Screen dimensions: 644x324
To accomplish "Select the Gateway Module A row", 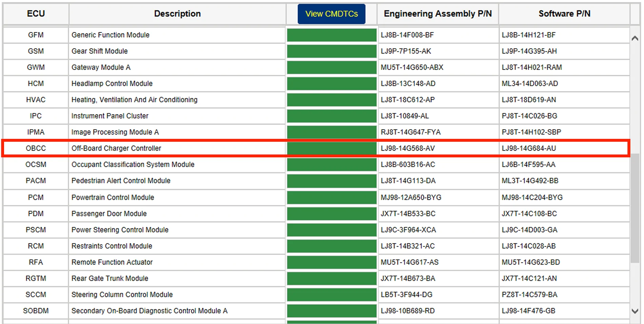I will (x=316, y=67).
